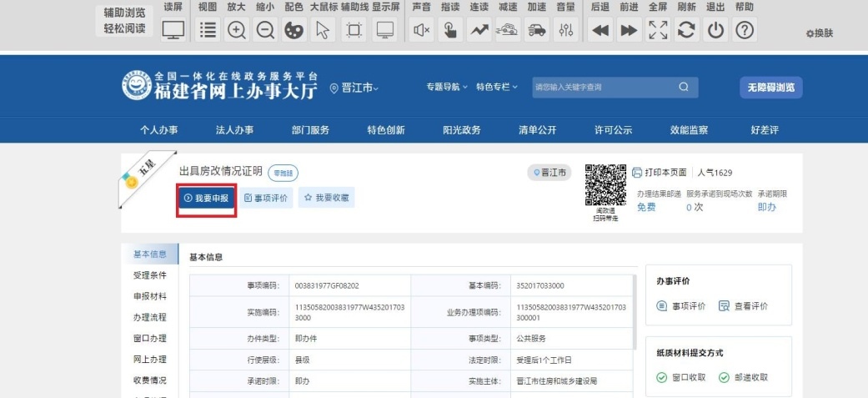The image size is (868, 398).
Task: Click the 读屏 screen reader monitor icon
Action: pos(173,29)
